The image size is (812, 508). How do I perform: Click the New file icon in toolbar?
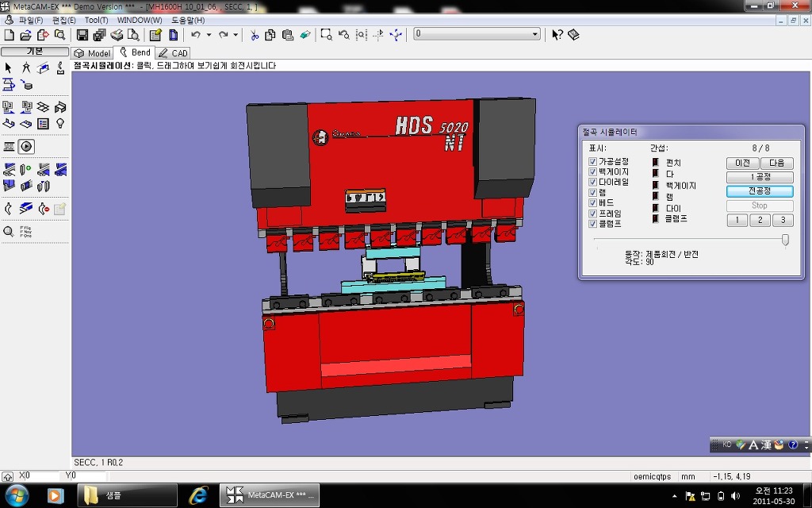point(9,35)
